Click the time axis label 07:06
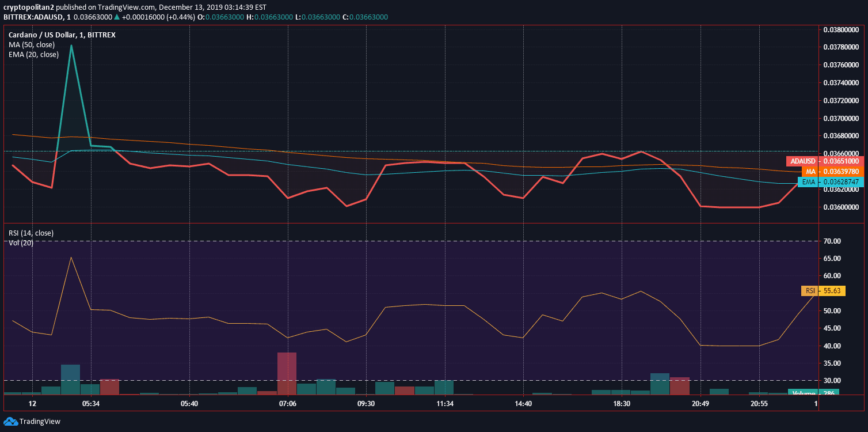The image size is (868, 432). tap(288, 404)
